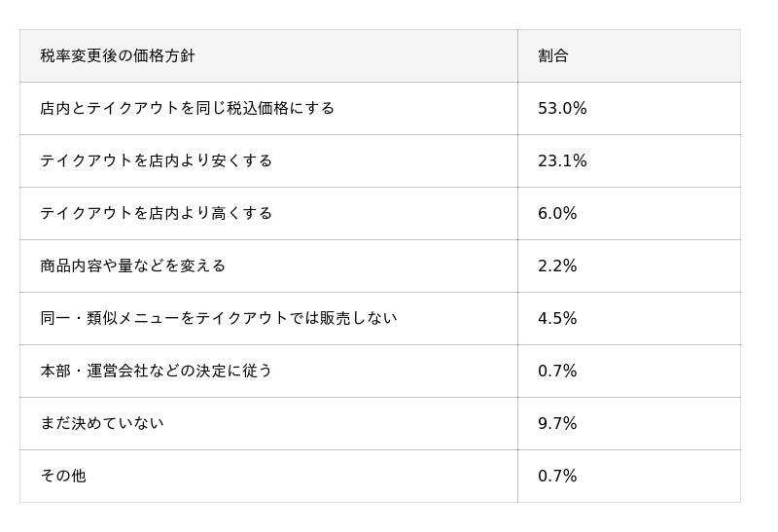Select the 店内とテイクアウトを同じ税込価格にする row label
The height and width of the screenshot is (532, 778).
point(187,108)
